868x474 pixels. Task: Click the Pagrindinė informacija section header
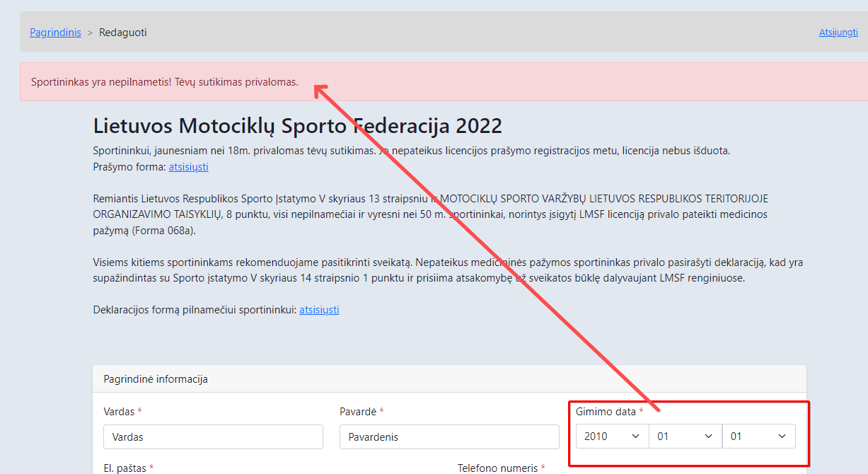pyautogui.click(x=156, y=379)
